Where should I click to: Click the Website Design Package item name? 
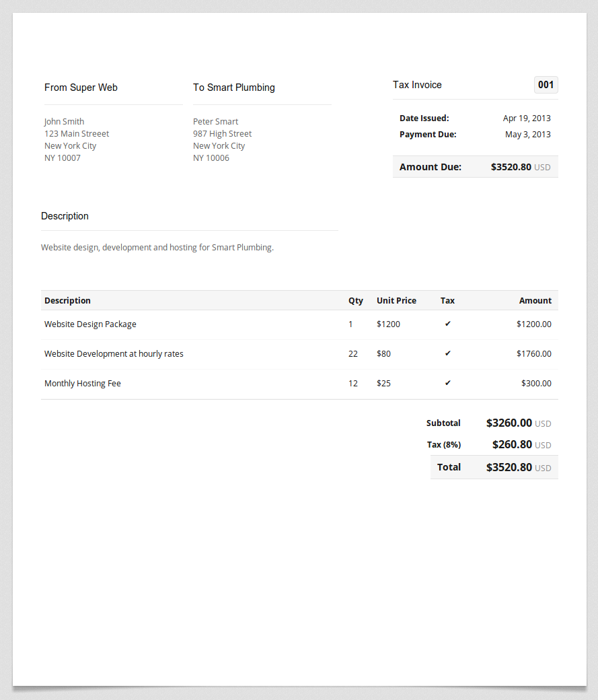[90, 324]
